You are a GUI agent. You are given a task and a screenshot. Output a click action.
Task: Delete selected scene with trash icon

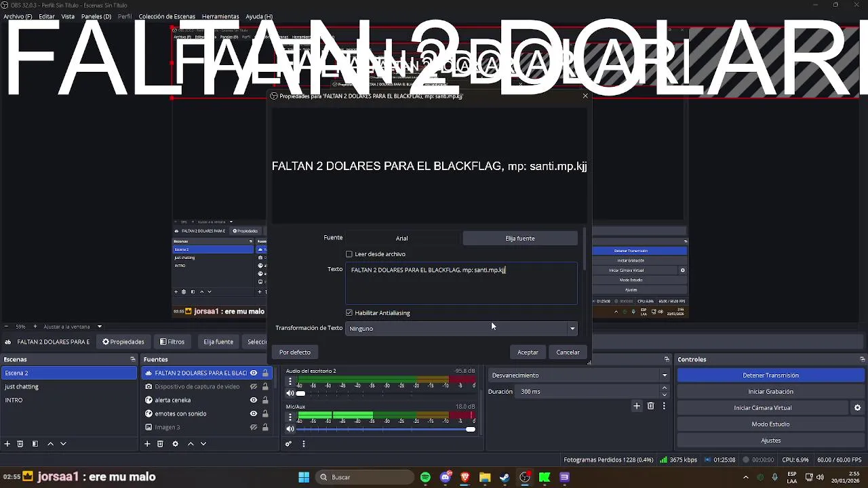tap(20, 444)
